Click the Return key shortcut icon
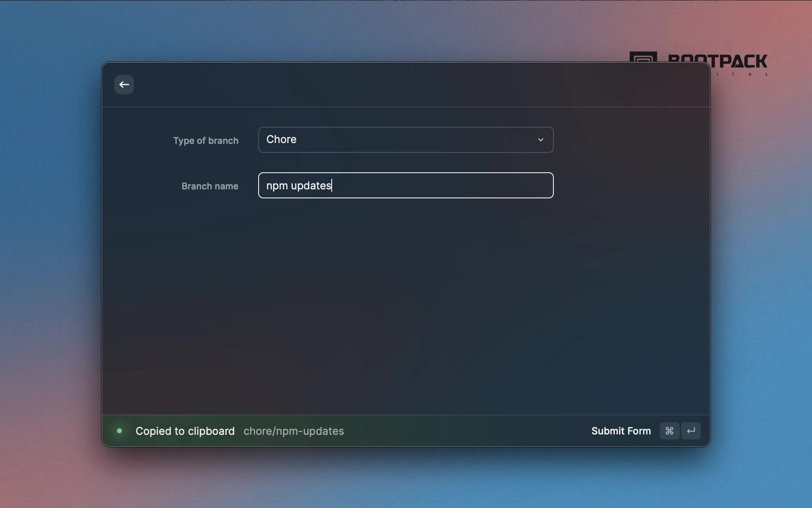The width and height of the screenshot is (812, 508). 691,431
